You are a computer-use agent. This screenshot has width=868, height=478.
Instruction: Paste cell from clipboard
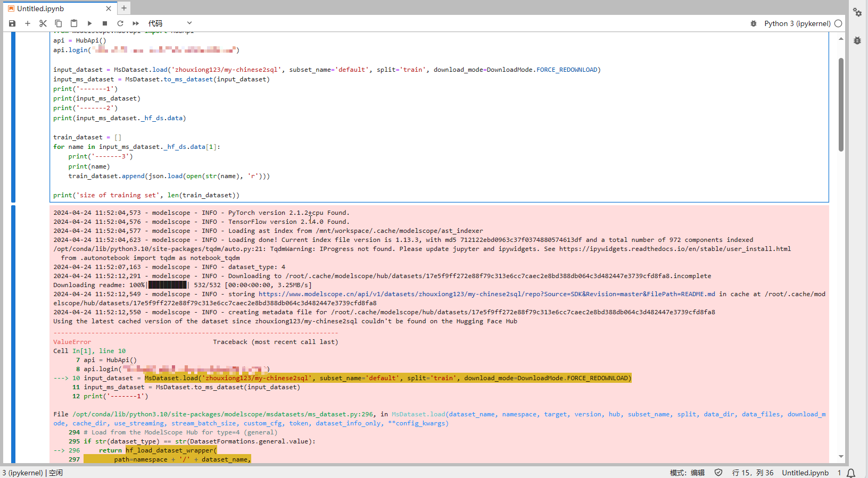tap(74, 23)
